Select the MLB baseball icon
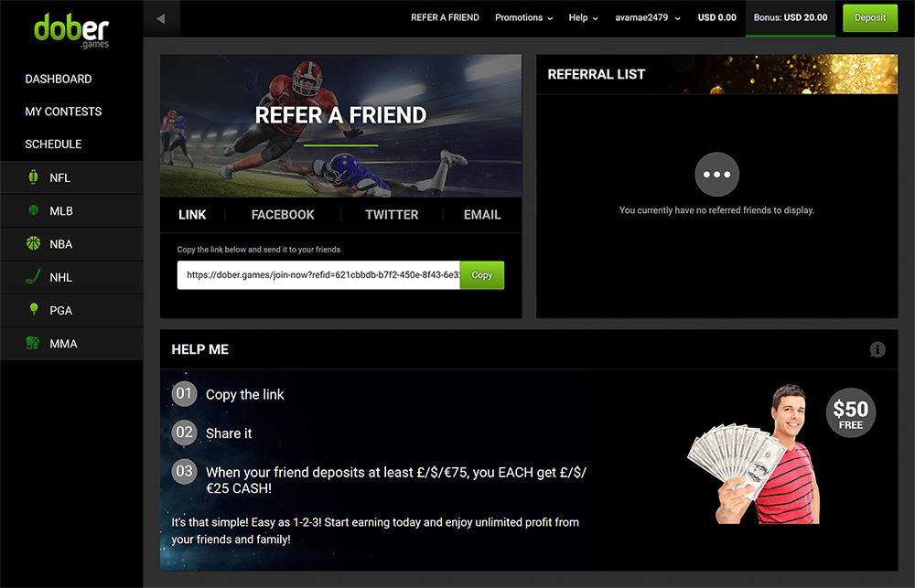Screen dimensions: 915x588 coord(33,210)
